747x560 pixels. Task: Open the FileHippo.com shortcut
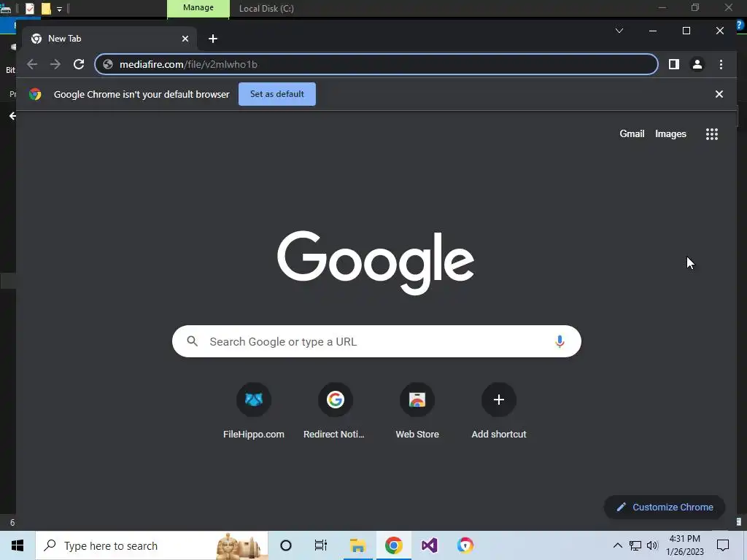pyautogui.click(x=253, y=410)
